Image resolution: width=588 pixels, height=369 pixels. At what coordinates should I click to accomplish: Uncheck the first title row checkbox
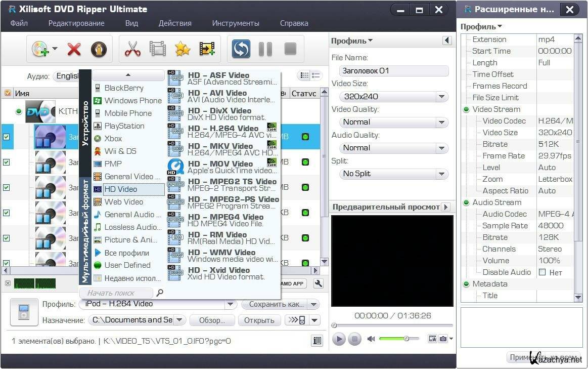pyautogui.click(x=7, y=137)
